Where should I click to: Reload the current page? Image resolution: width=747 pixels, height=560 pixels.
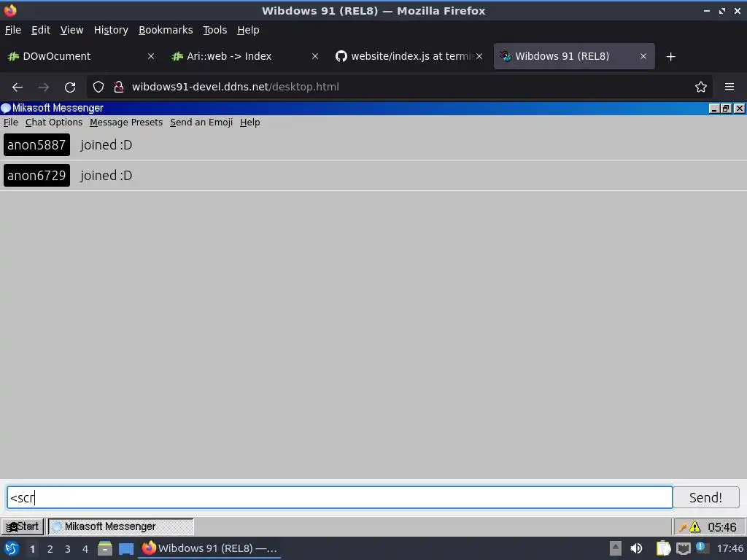[x=70, y=87]
